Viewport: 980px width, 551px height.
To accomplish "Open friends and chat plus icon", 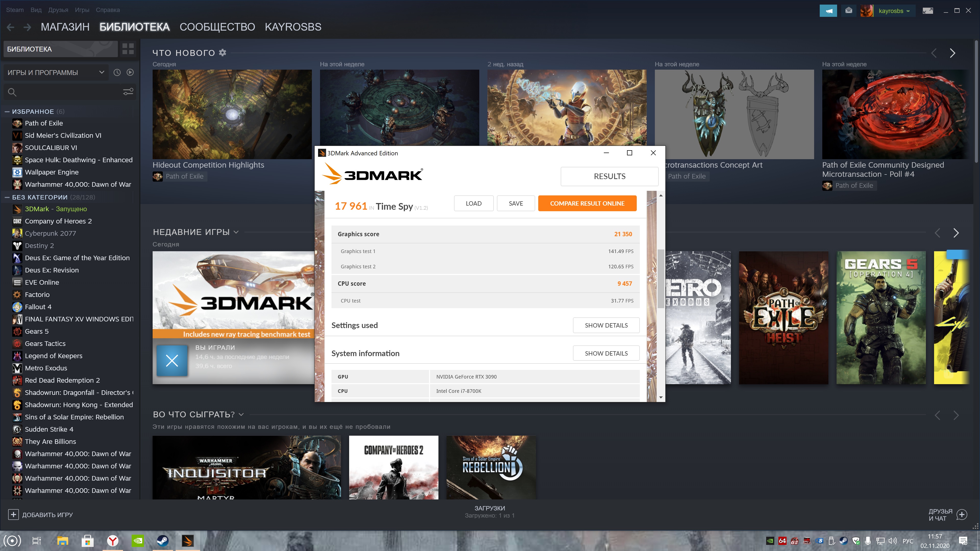I will [961, 515].
